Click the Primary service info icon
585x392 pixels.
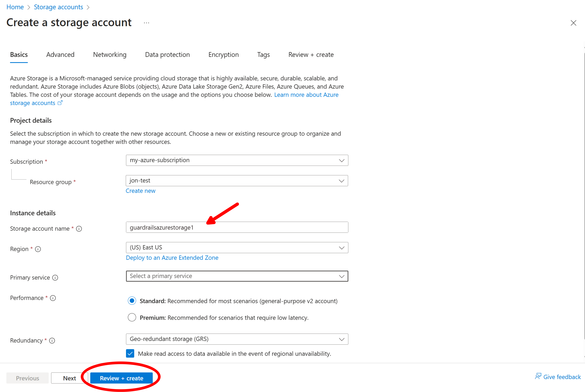(x=55, y=278)
